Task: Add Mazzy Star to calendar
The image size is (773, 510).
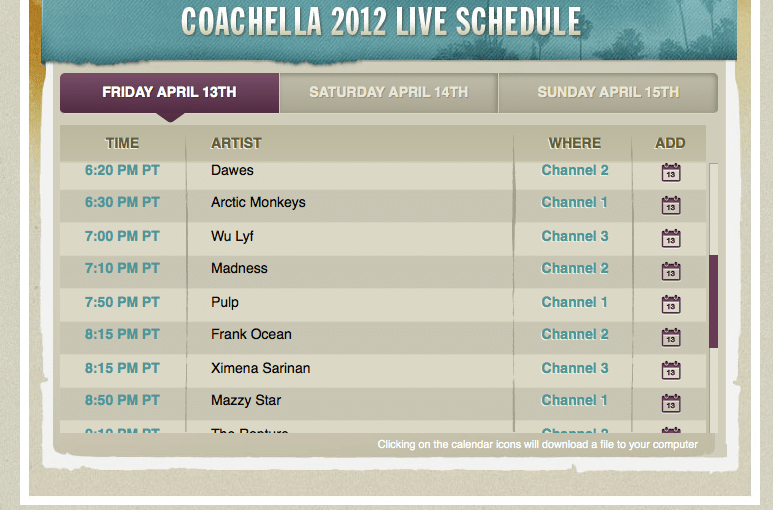Action: (670, 403)
